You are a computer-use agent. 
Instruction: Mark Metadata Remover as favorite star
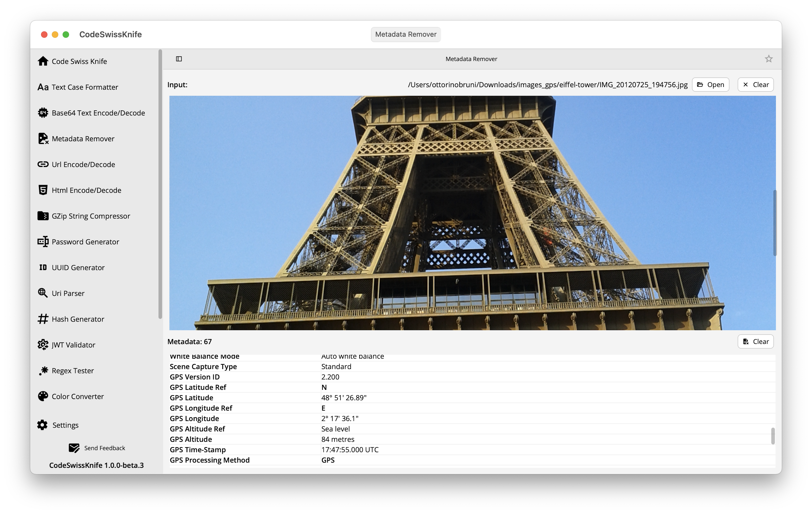769,59
